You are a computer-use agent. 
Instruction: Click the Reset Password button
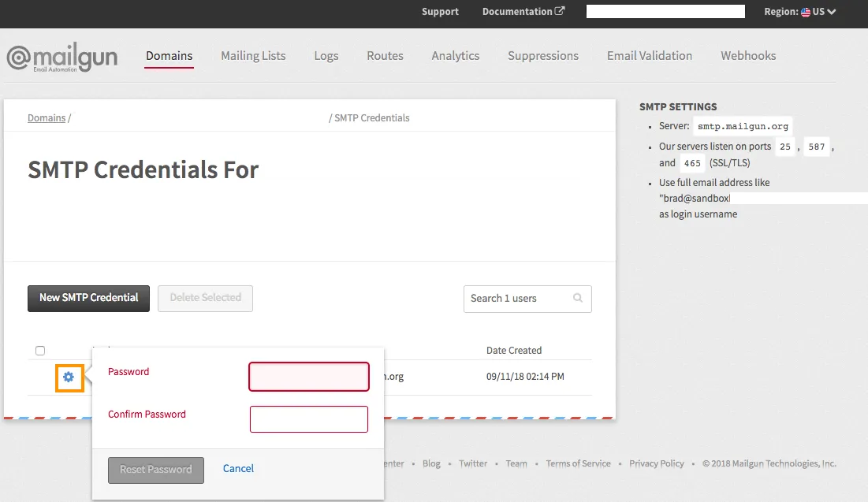tap(156, 470)
